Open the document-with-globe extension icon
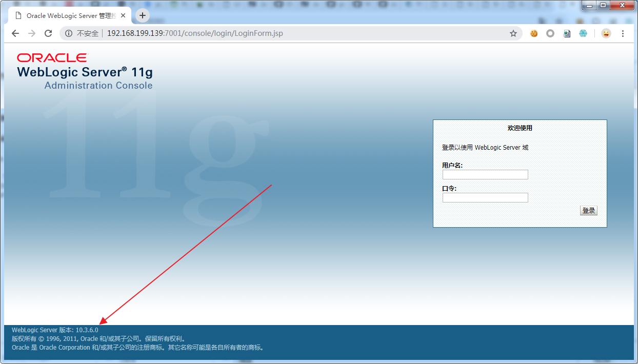 point(567,33)
